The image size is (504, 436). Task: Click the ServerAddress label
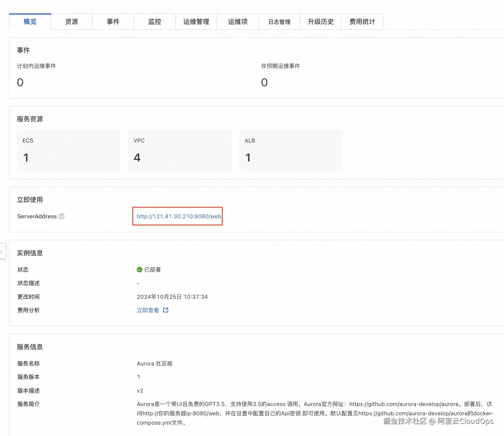click(x=37, y=216)
